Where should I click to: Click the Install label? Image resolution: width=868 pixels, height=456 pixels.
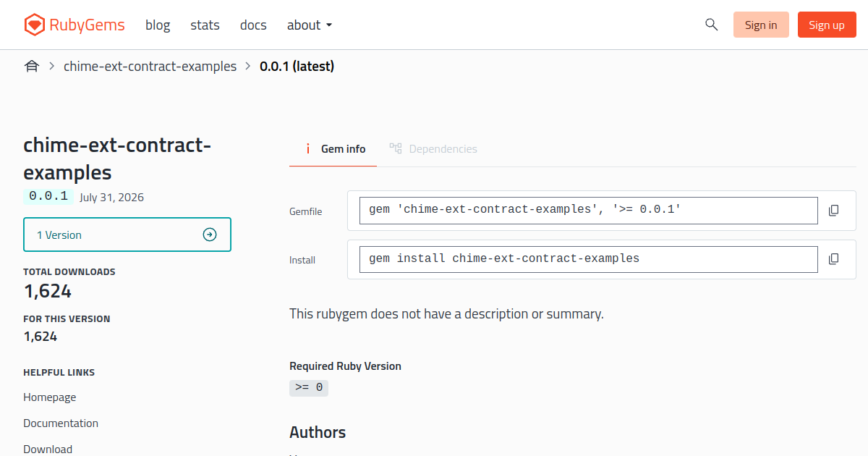[302, 260]
